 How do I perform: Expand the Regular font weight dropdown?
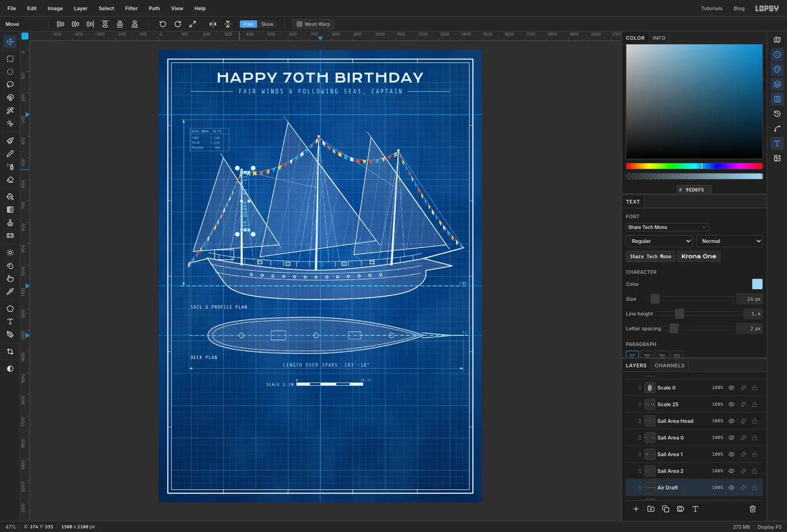click(x=659, y=241)
